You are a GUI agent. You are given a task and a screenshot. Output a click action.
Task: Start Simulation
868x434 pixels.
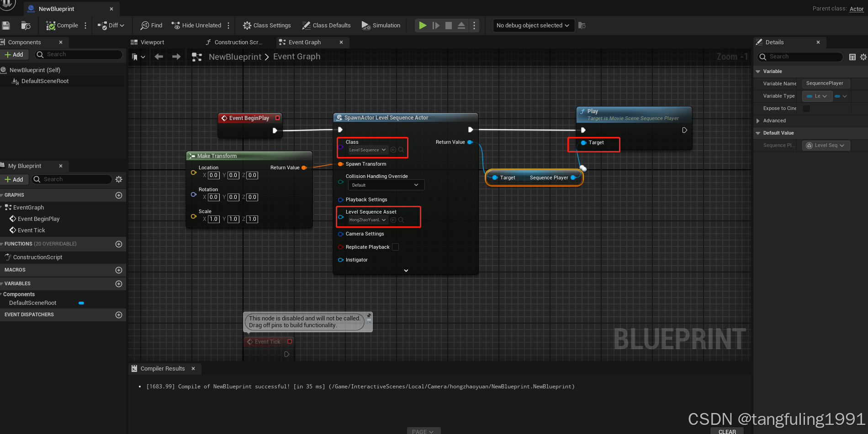[x=381, y=26]
